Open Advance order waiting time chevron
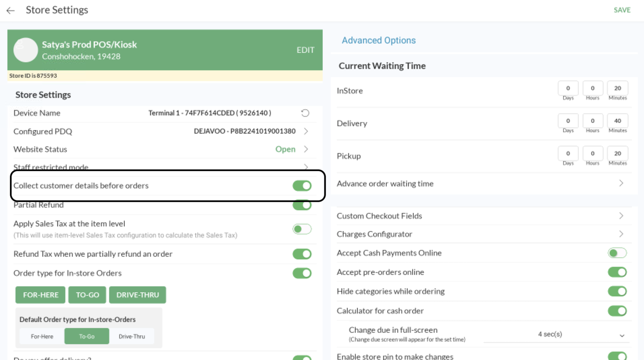 pyautogui.click(x=621, y=183)
